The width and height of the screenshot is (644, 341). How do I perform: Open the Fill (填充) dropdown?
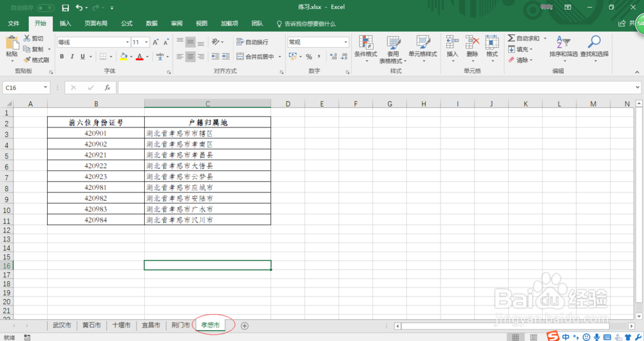click(520, 50)
